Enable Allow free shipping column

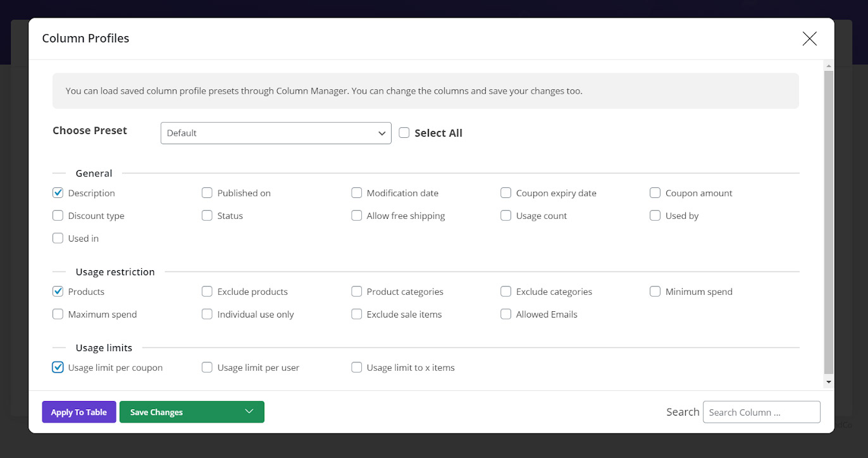pos(356,216)
